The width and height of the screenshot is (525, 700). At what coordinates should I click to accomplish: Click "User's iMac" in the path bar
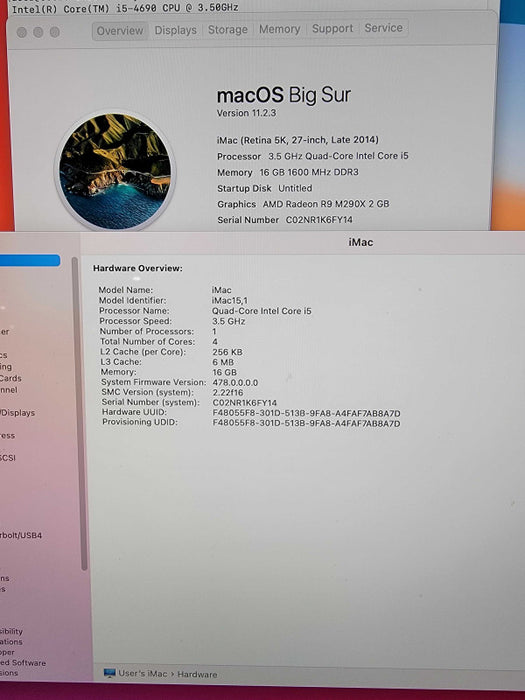pyautogui.click(x=142, y=673)
